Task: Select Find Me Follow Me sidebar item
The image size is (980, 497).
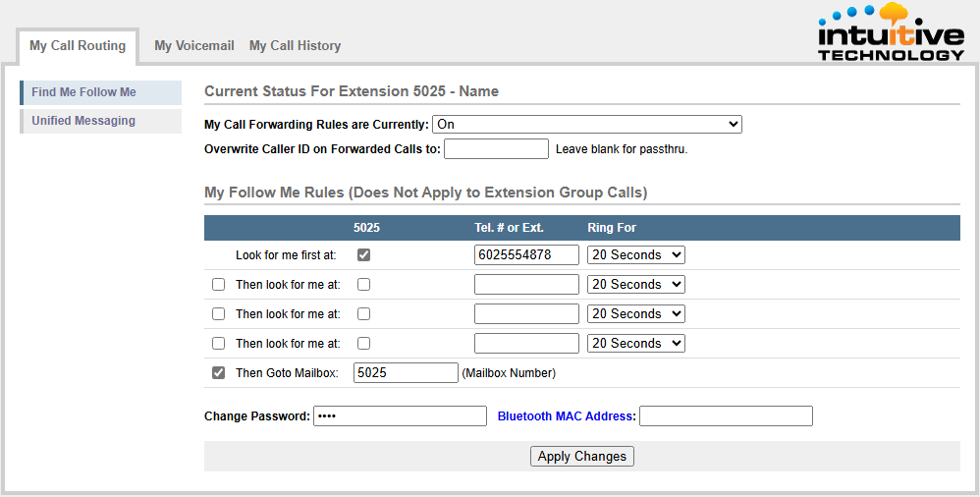Action: pos(83,92)
